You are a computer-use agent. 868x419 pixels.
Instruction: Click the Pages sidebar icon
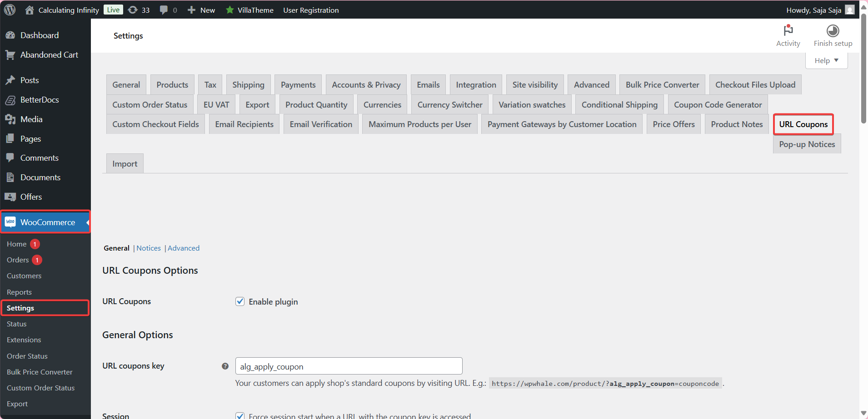tap(10, 138)
